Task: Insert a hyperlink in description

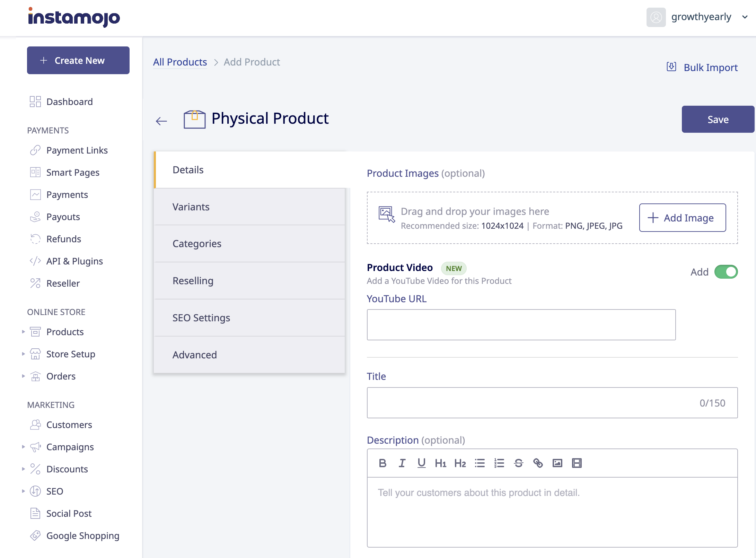Action: pos(538,463)
